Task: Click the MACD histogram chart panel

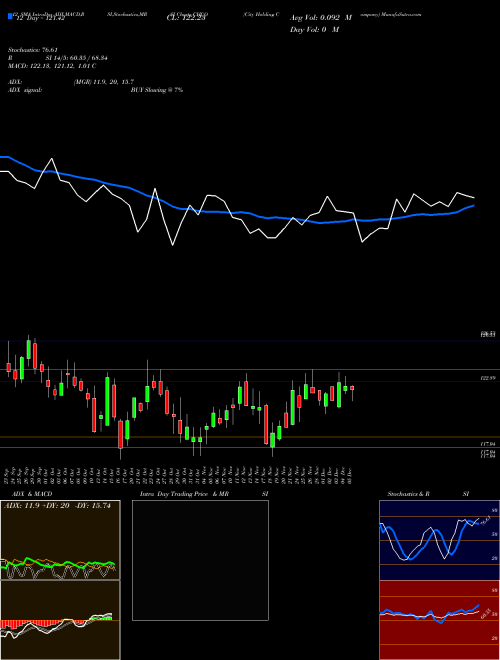Action: click(60, 620)
